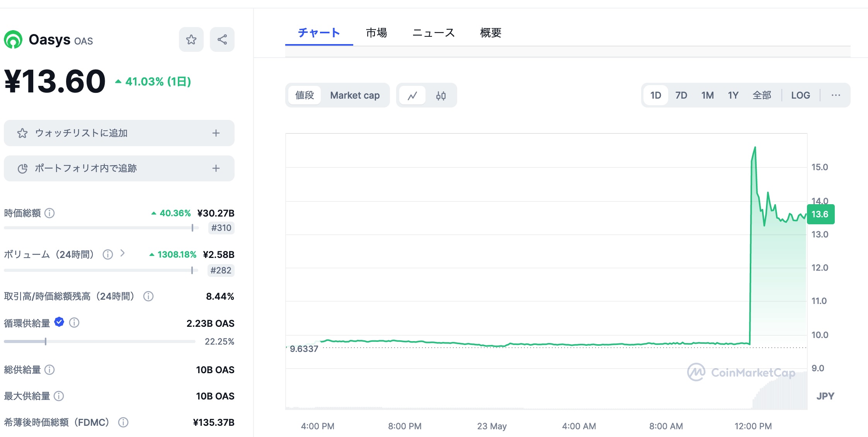The width and height of the screenshot is (868, 437).
Task: Click the 1308.18% volume change text
Action: click(x=173, y=254)
